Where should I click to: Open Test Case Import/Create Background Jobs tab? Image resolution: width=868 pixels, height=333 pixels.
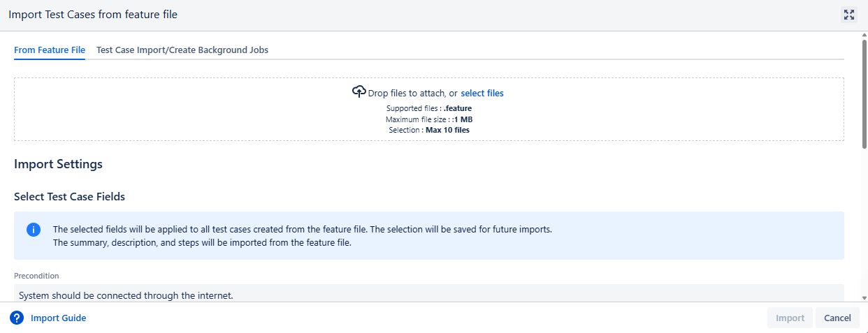tap(182, 50)
